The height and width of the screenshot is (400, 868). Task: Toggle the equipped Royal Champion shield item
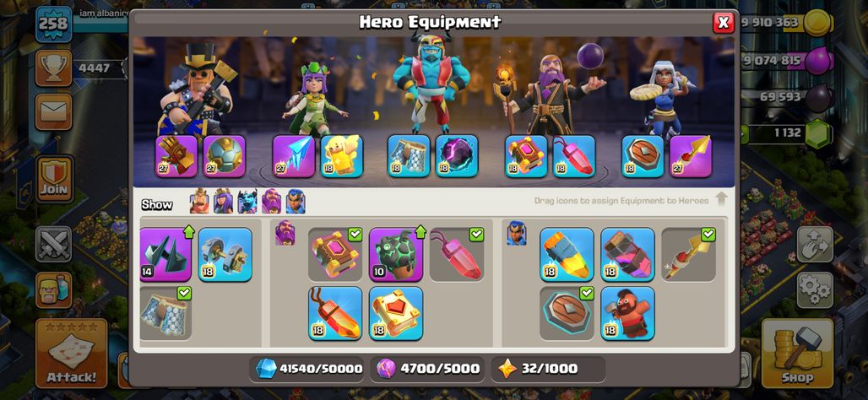(x=567, y=313)
